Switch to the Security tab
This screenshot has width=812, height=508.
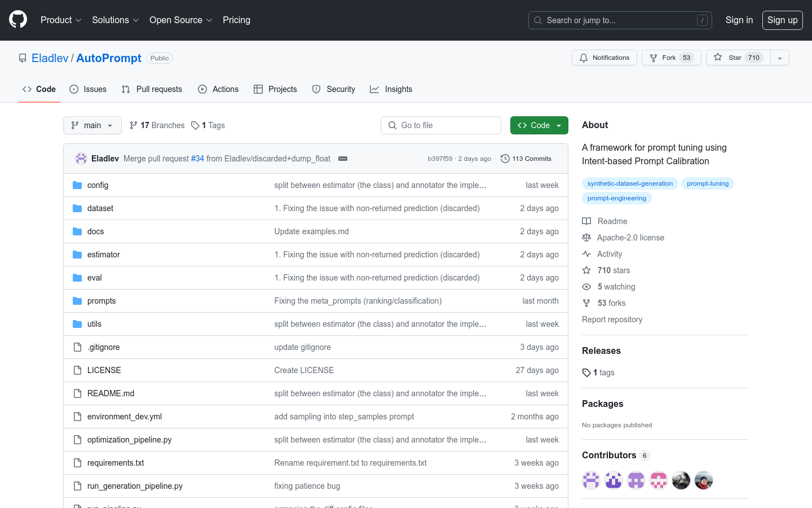pyautogui.click(x=333, y=89)
